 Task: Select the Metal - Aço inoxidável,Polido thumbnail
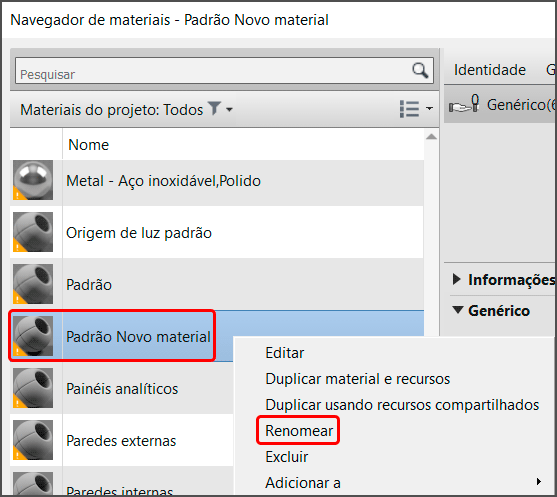[33, 180]
